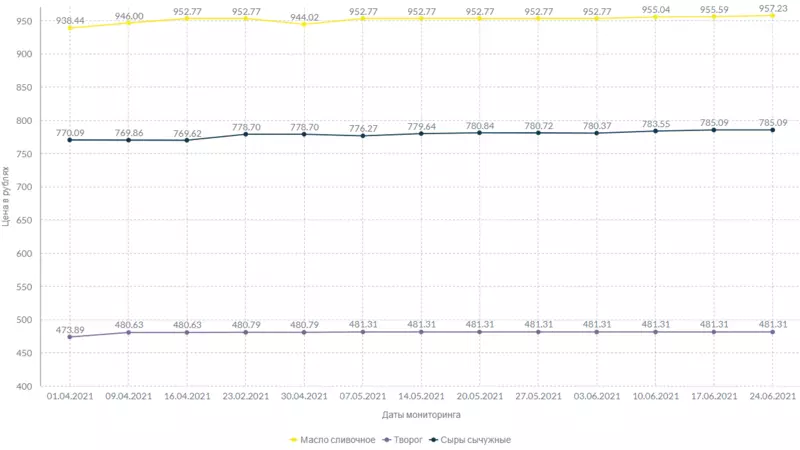Select the 23.02.2021 x-axis date label

pyautogui.click(x=245, y=396)
